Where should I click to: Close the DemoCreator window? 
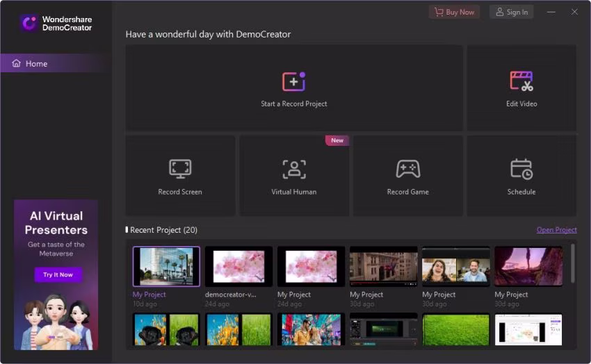pyautogui.click(x=574, y=12)
